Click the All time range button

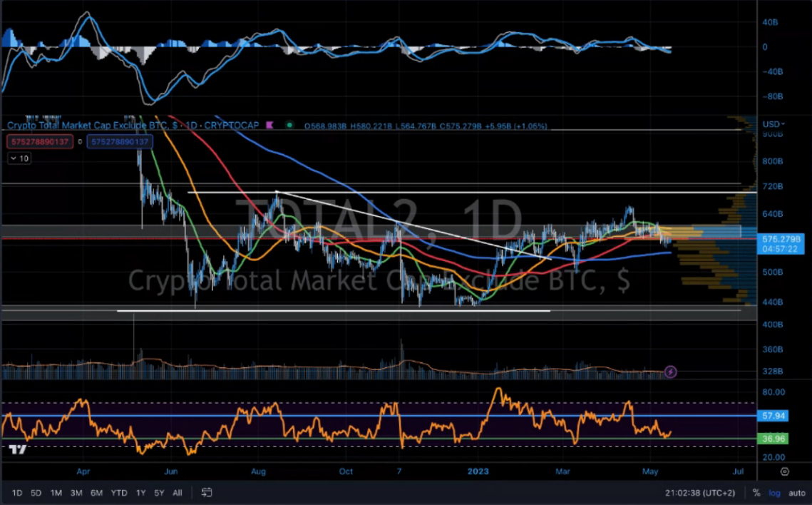pos(178,493)
